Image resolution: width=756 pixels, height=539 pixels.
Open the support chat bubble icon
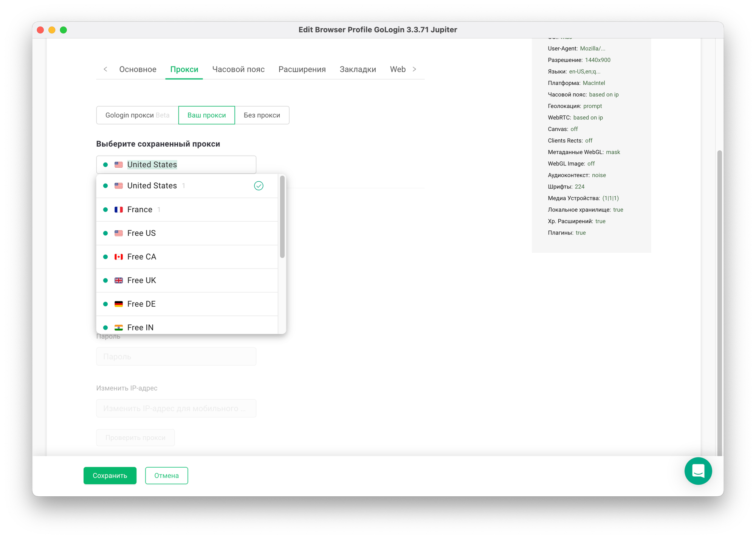(x=698, y=471)
